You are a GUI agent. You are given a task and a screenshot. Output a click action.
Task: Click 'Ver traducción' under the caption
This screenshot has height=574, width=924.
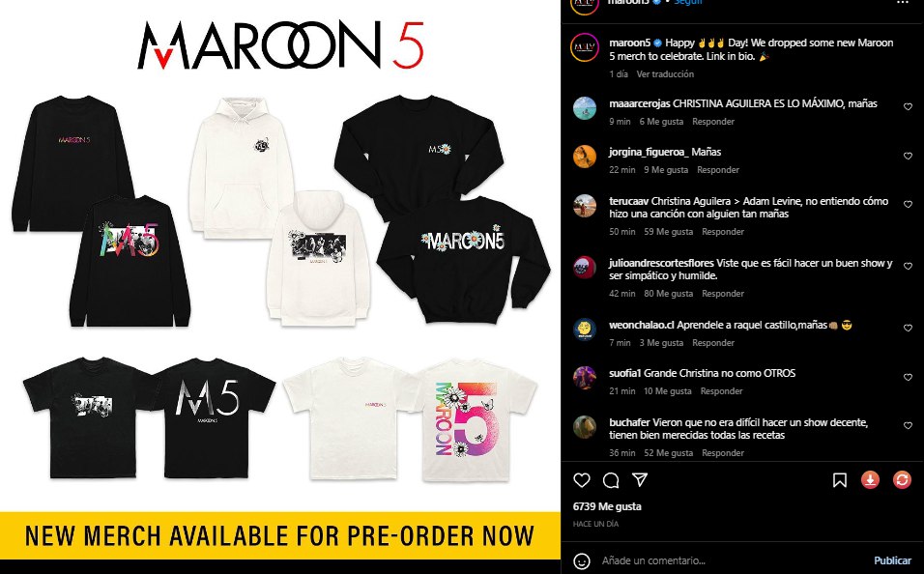tap(665, 74)
